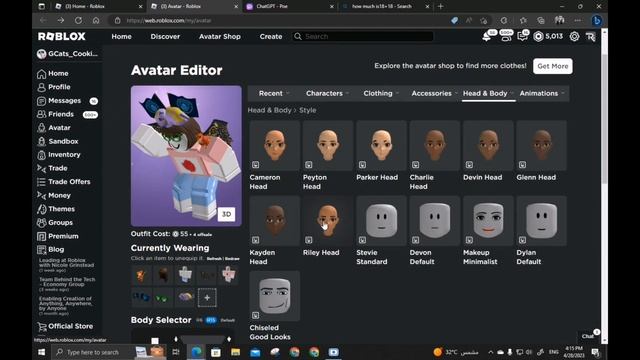Image resolution: width=640 pixels, height=360 pixels.
Task: Expand the Clothing dropdown
Action: [381, 93]
